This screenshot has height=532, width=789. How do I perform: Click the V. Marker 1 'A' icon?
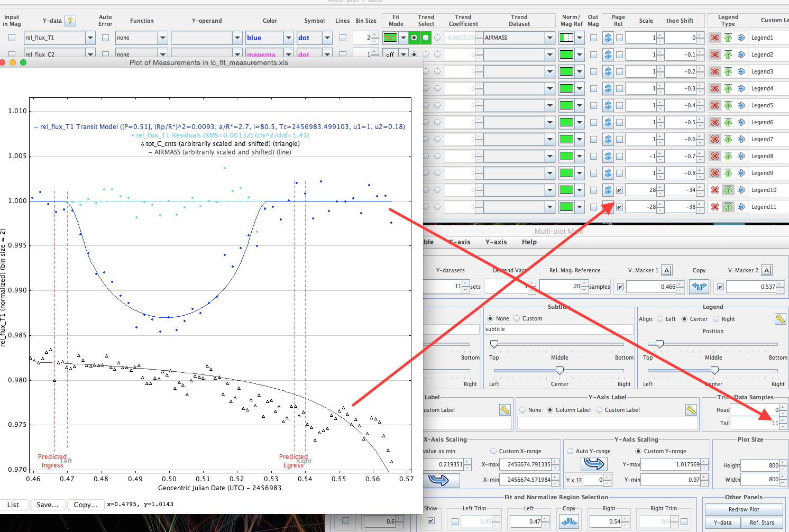[667, 270]
